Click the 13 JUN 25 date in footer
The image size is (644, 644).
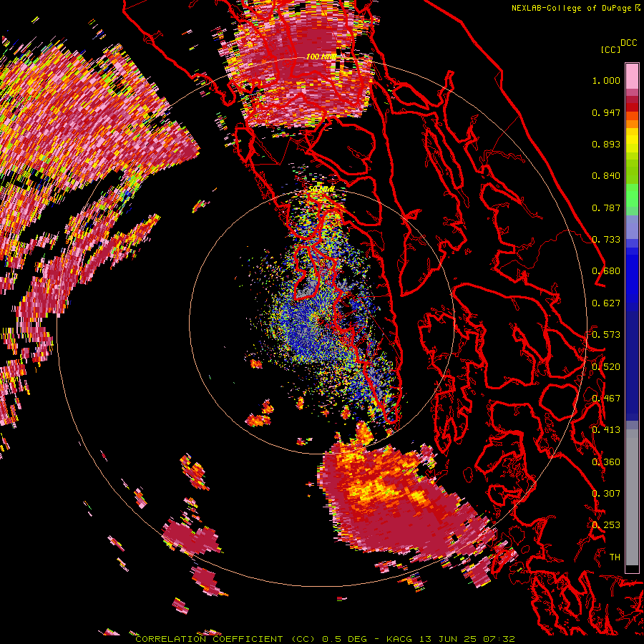tap(448, 639)
